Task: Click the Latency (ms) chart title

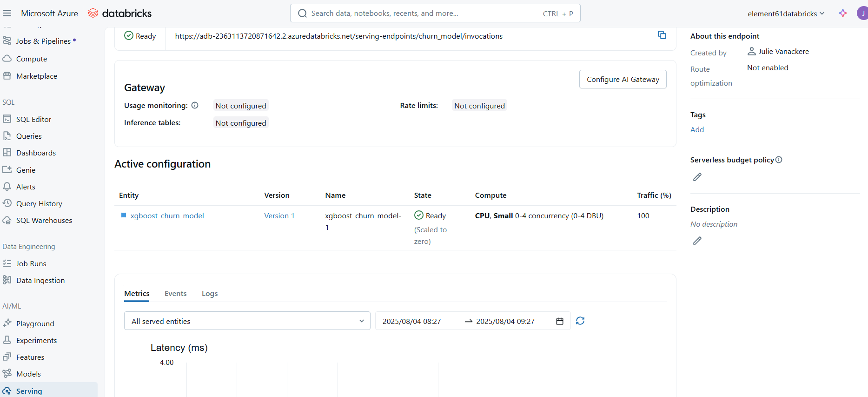Action: [x=179, y=347]
